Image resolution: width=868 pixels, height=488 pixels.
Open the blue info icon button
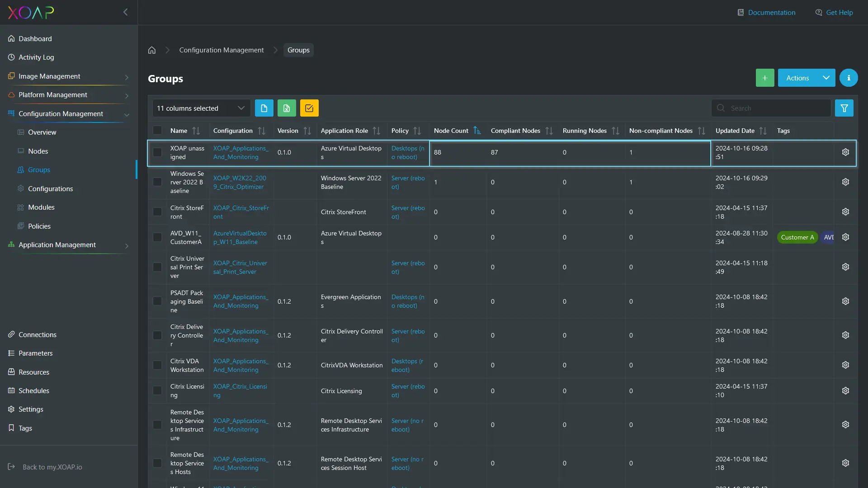849,78
